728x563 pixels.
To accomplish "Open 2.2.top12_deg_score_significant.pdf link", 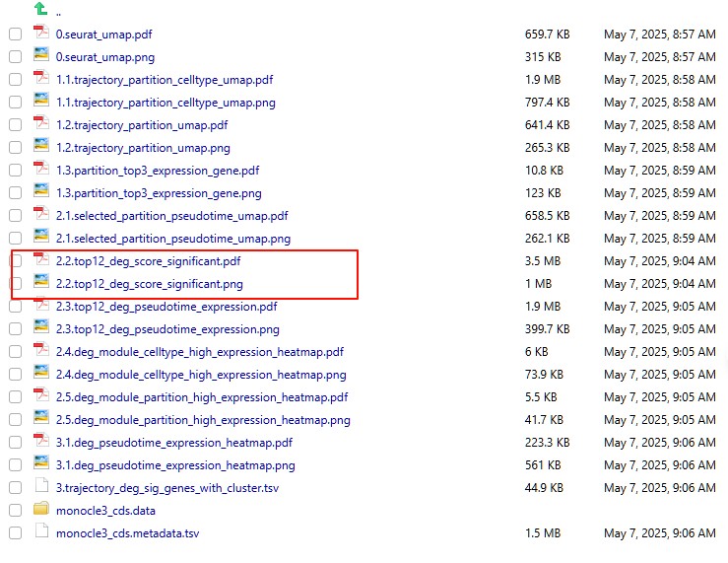I will click(x=149, y=261).
